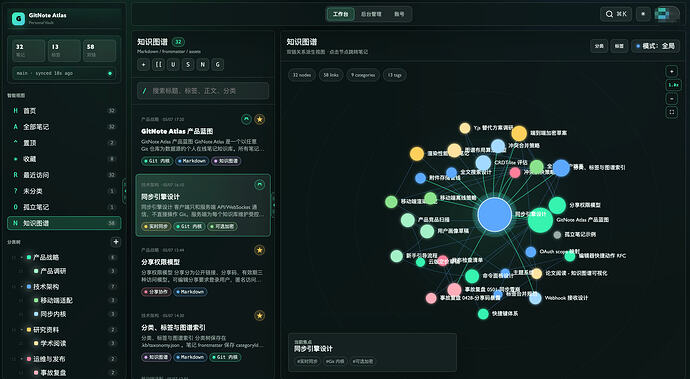Open 收藏 in the sidebar
The height and width of the screenshot is (379, 690).
click(x=64, y=159)
